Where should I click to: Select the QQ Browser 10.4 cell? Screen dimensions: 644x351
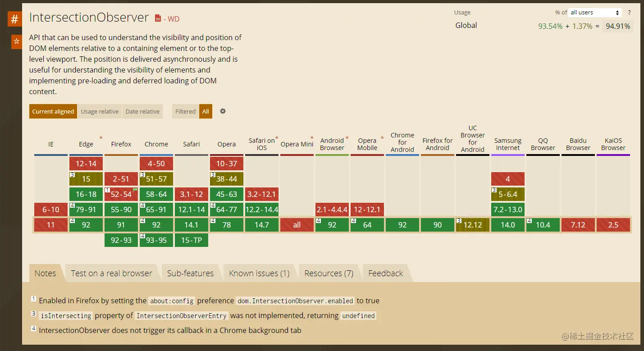click(x=543, y=225)
